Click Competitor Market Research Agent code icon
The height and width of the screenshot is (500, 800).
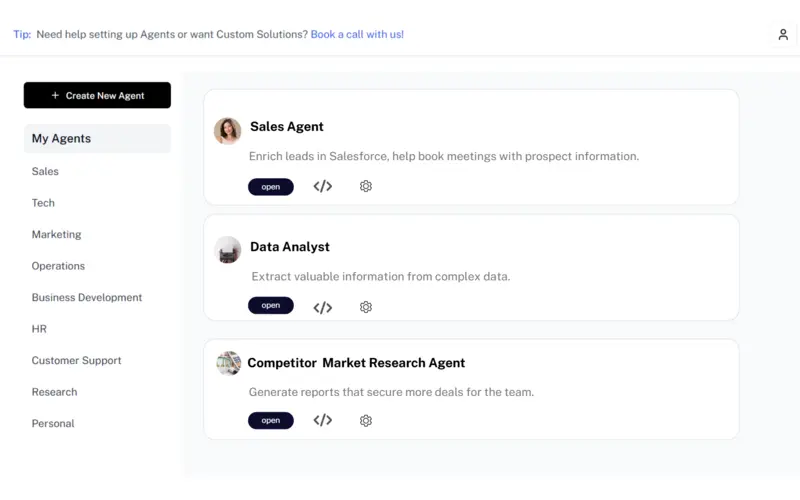tap(322, 420)
